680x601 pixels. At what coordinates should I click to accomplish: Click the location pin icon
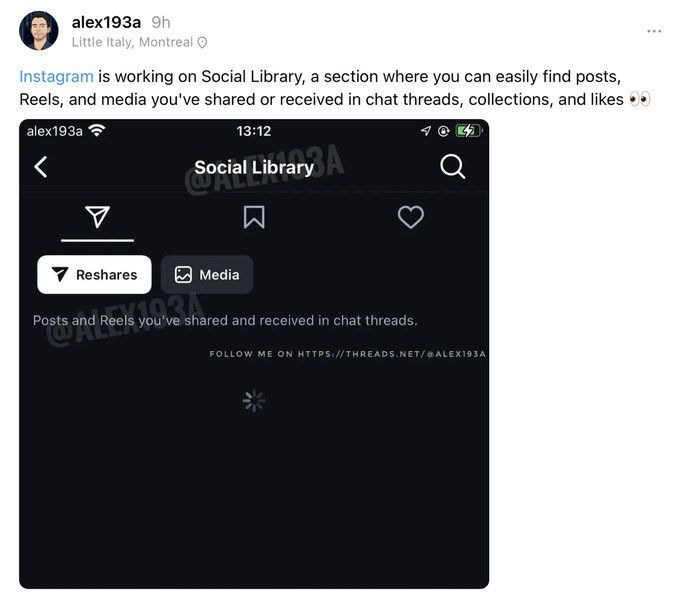tap(203, 43)
